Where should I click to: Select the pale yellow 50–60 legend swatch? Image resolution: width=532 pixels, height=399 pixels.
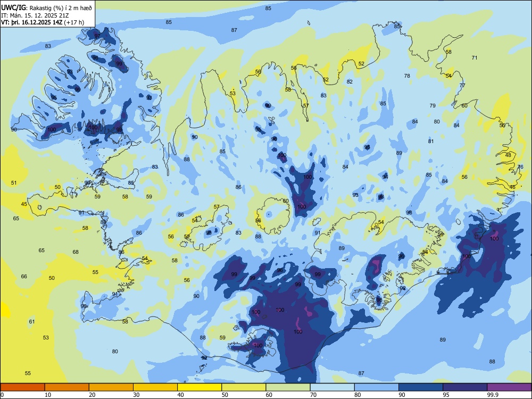(x=244, y=387)
